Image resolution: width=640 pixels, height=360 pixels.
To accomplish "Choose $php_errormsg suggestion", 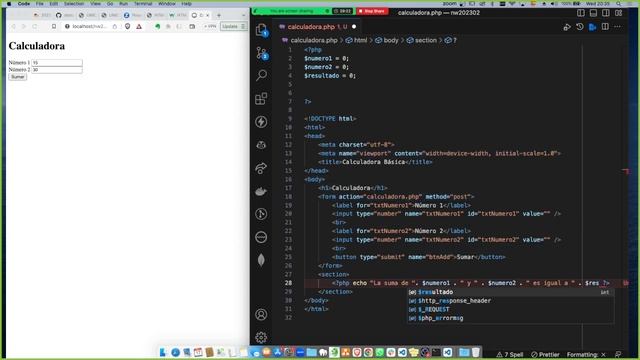I will (510, 318).
